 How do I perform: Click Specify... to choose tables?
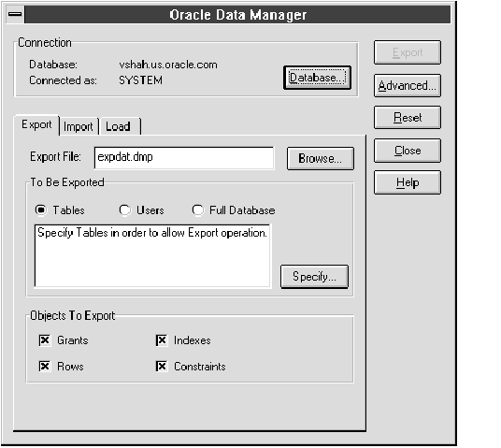click(x=314, y=276)
